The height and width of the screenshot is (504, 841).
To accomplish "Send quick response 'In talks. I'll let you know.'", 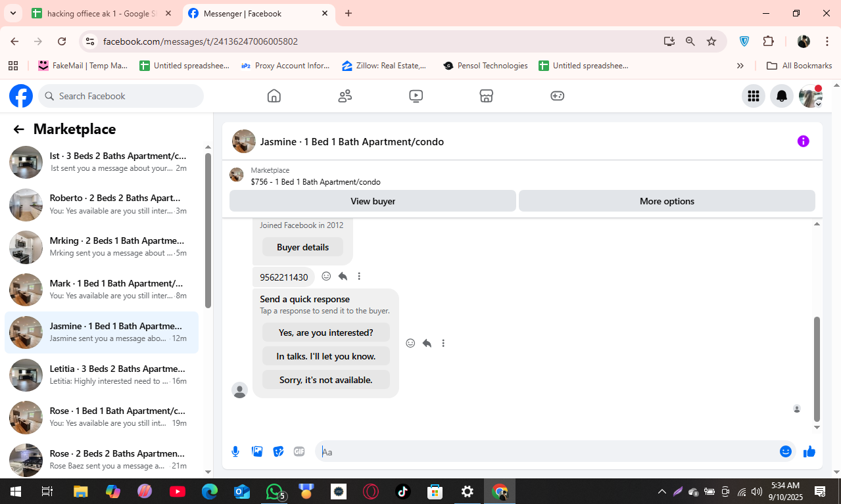I will (x=326, y=356).
